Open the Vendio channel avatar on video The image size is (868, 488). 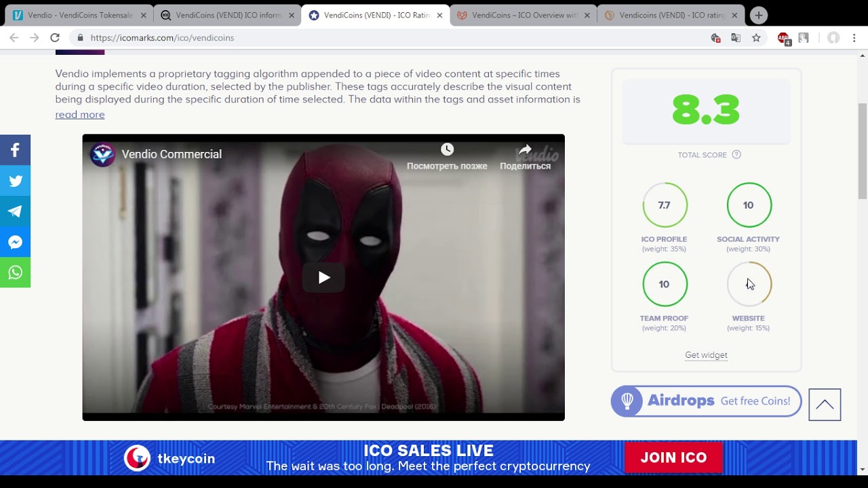click(x=102, y=154)
